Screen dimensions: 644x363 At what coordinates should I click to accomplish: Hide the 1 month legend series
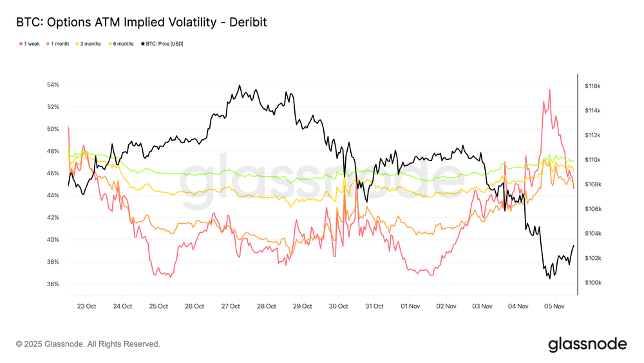coord(61,44)
